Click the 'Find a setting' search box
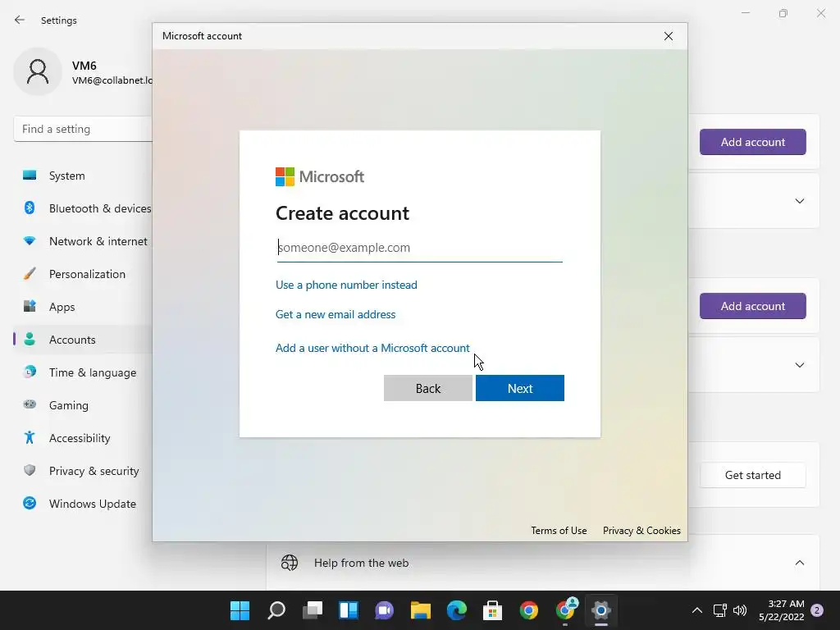 coord(83,129)
